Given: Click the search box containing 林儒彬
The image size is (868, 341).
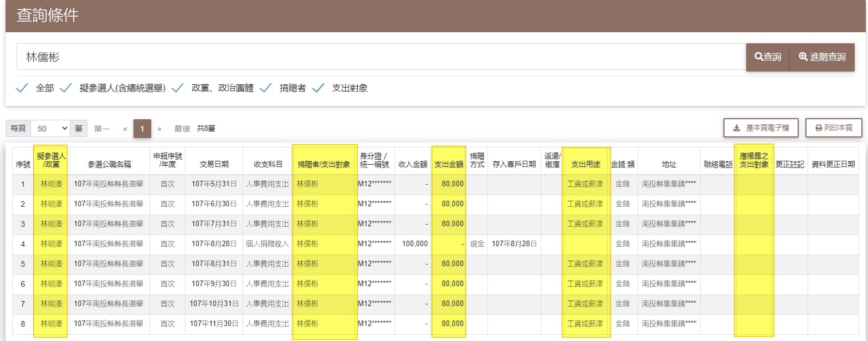Looking at the screenshot, I should coord(381,57).
